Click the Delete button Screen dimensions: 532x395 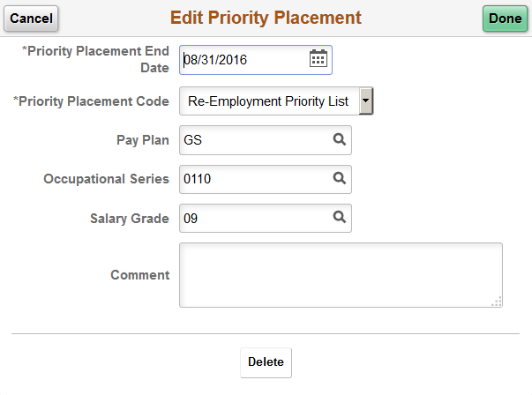[x=266, y=362]
